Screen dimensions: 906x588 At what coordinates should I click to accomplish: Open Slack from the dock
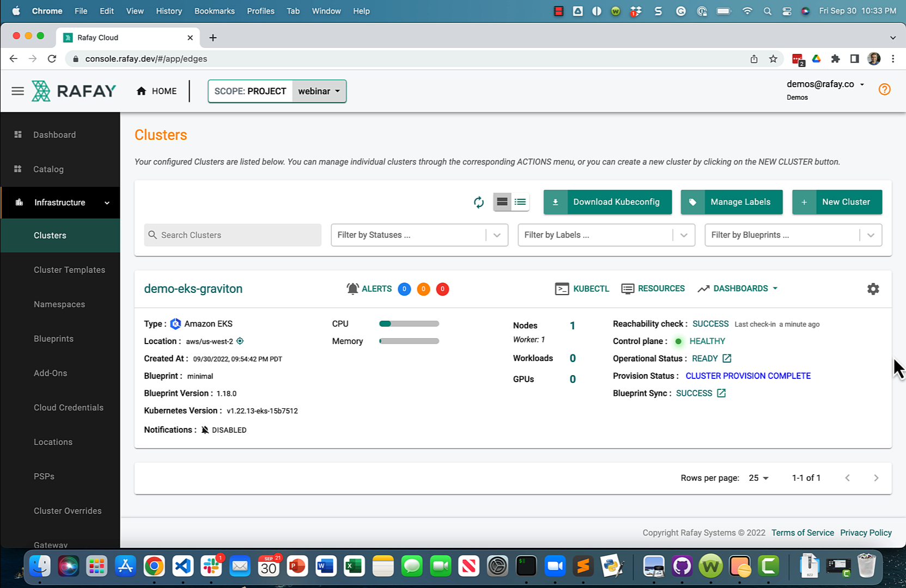pos(211,567)
